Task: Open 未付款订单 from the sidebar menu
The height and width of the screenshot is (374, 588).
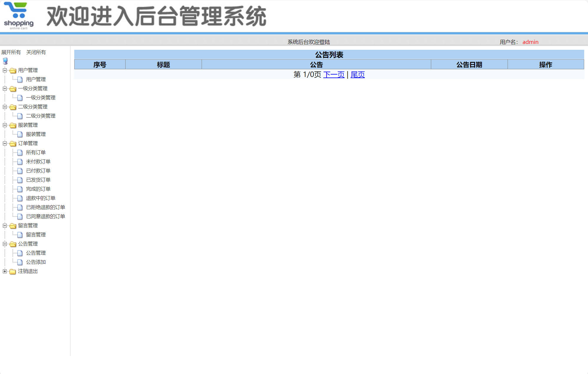Action: pos(38,162)
